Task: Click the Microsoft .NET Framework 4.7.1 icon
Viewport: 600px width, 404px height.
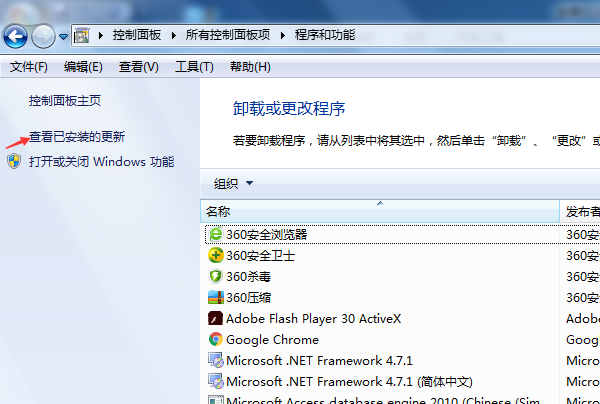Action: coord(215,360)
